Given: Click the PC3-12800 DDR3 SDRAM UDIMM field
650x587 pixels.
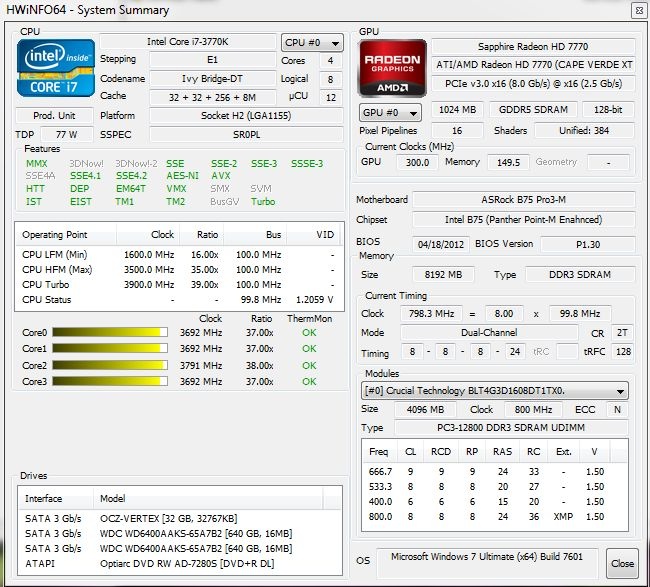Looking at the screenshot, I should [x=511, y=427].
